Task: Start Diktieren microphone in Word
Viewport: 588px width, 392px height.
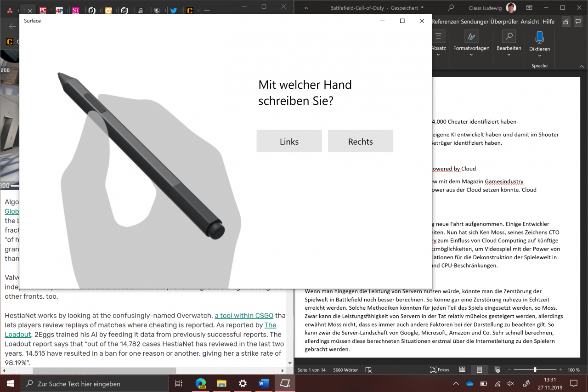Action: point(539,37)
